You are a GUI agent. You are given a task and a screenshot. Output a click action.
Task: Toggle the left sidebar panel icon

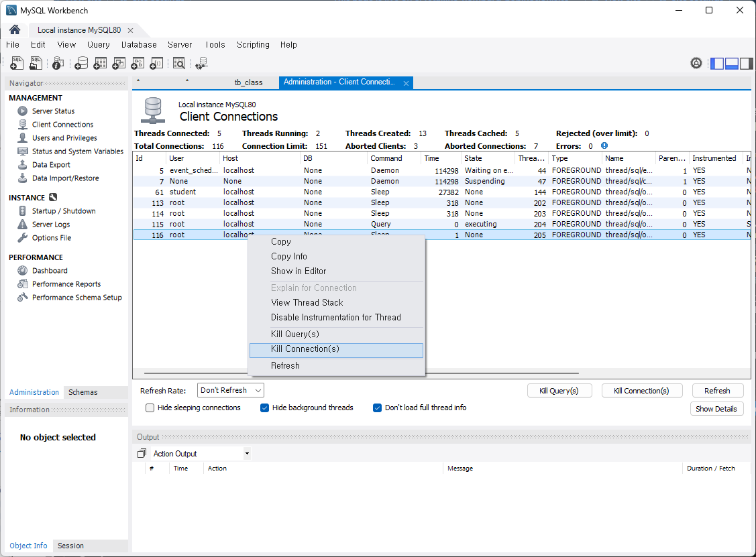click(x=717, y=63)
